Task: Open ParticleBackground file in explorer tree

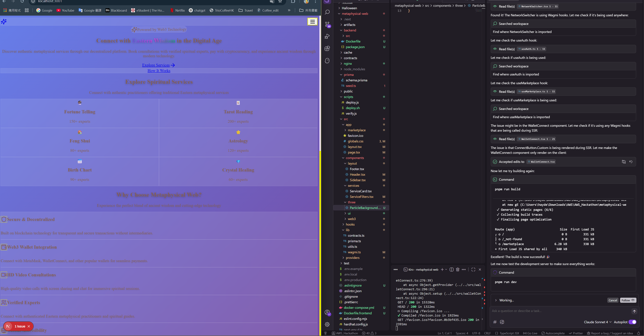Action: coord(365,208)
